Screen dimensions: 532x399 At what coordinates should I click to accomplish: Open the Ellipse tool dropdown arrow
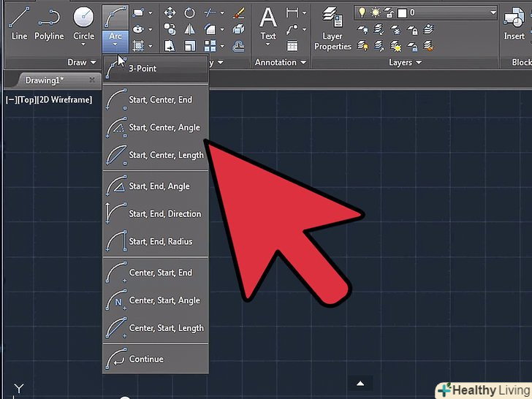coord(150,29)
